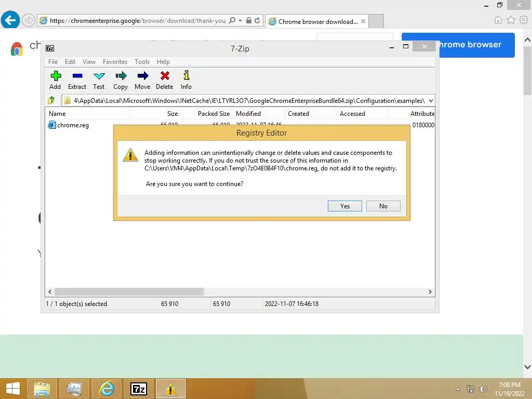This screenshot has height=399, width=532.
Task: Click the Windows Start button
Action: [13, 389]
